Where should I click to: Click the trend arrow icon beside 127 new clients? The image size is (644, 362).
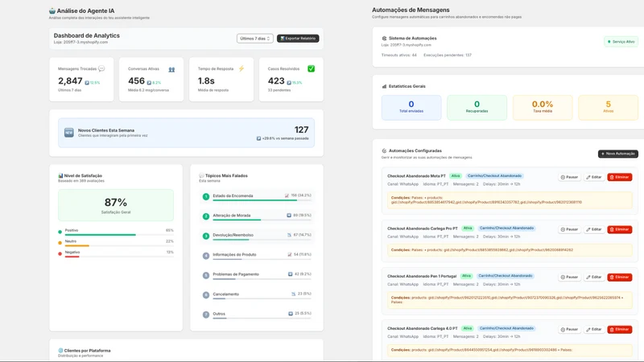tap(258, 138)
